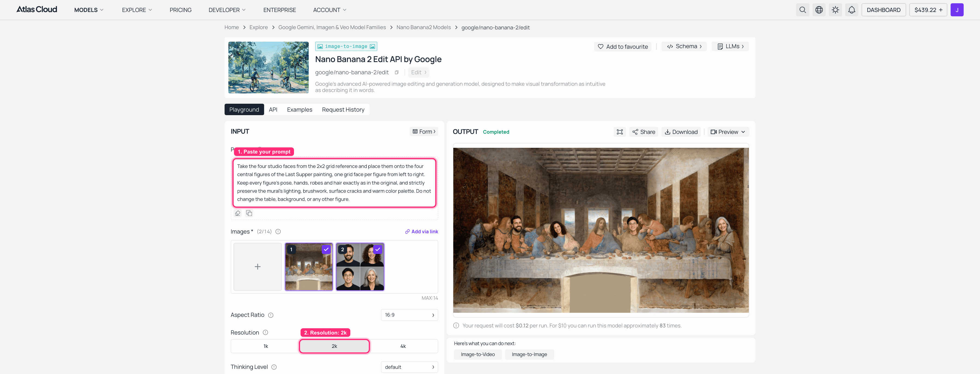
Task: Click the Aspect Ratio info icon
Action: pyautogui.click(x=271, y=315)
